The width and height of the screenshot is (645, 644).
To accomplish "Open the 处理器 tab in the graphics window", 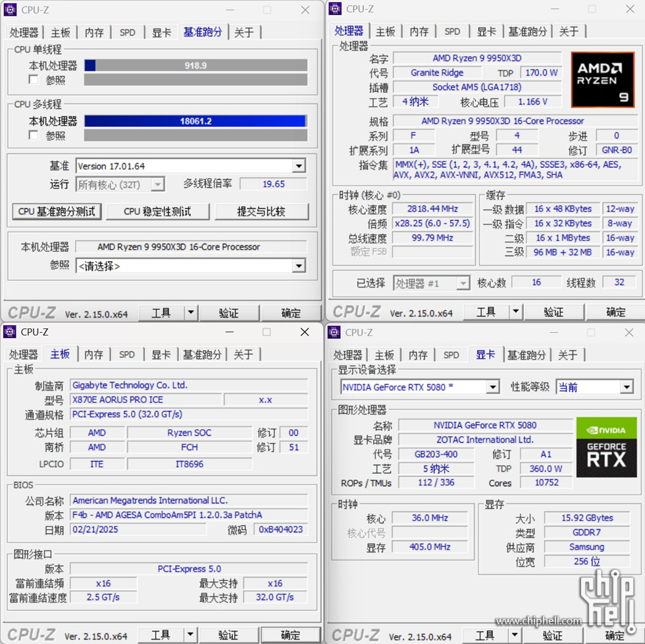I will click(348, 355).
